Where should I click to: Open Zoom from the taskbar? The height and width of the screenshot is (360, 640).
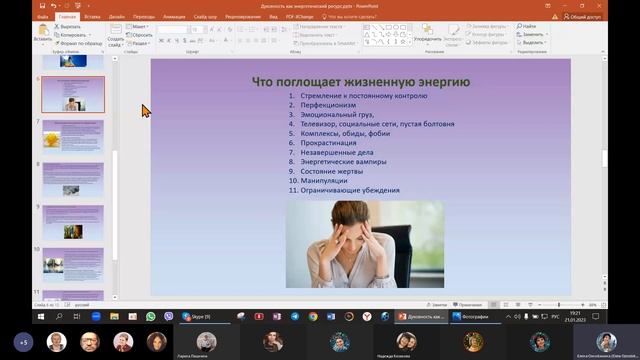click(96, 316)
